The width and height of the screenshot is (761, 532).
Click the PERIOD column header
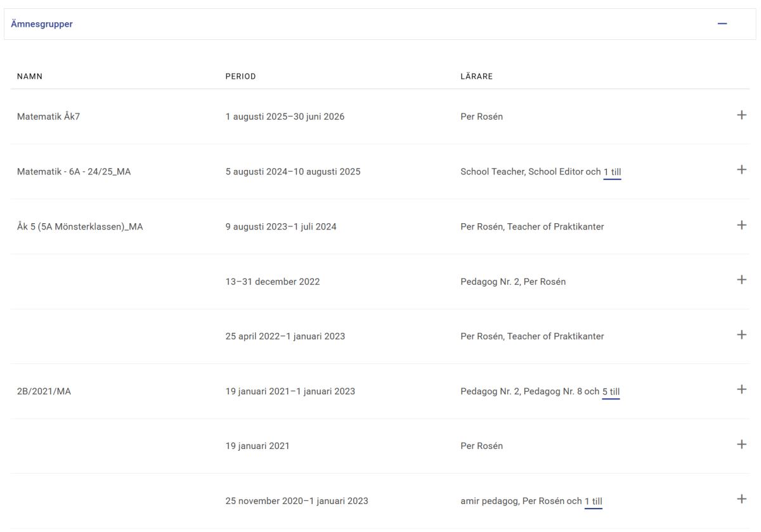pos(240,77)
